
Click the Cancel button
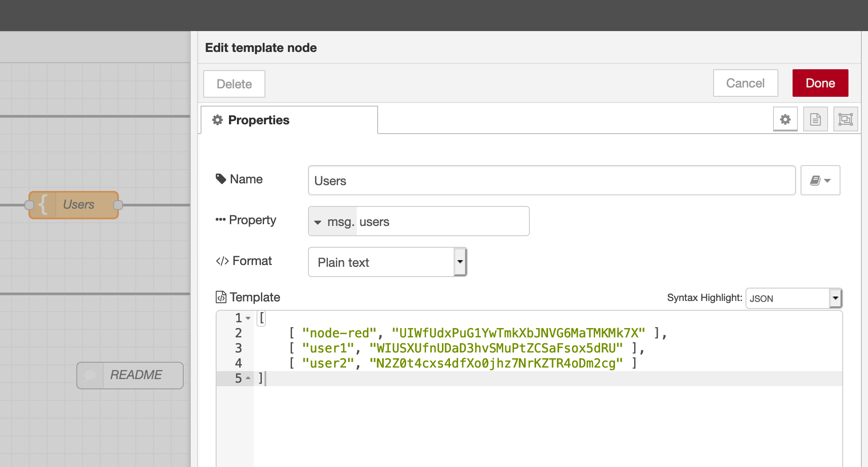tap(745, 83)
